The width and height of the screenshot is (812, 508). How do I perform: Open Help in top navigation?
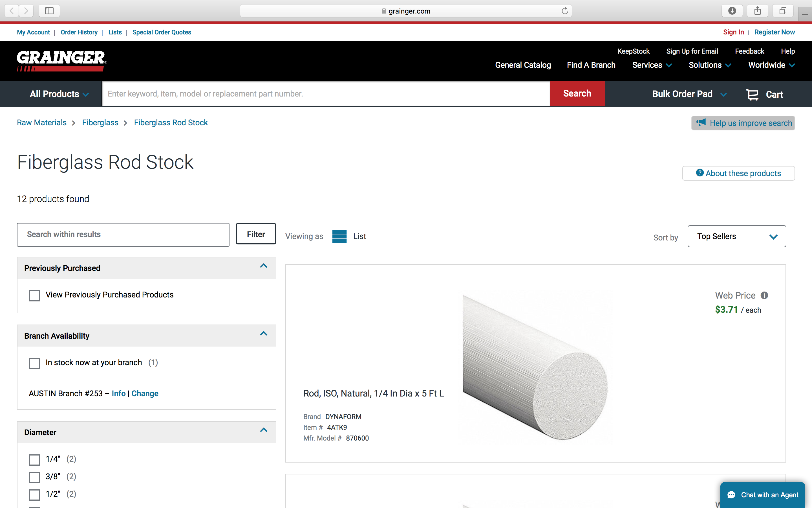(787, 51)
